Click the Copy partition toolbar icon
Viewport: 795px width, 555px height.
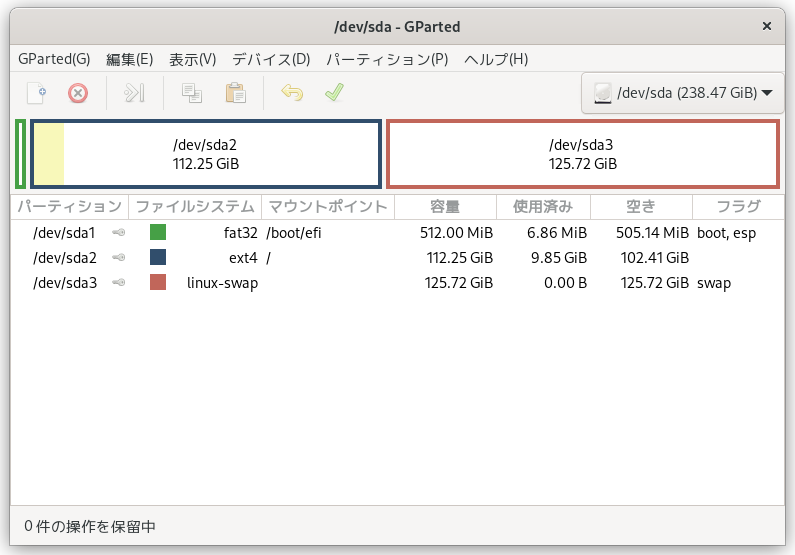tap(192, 93)
